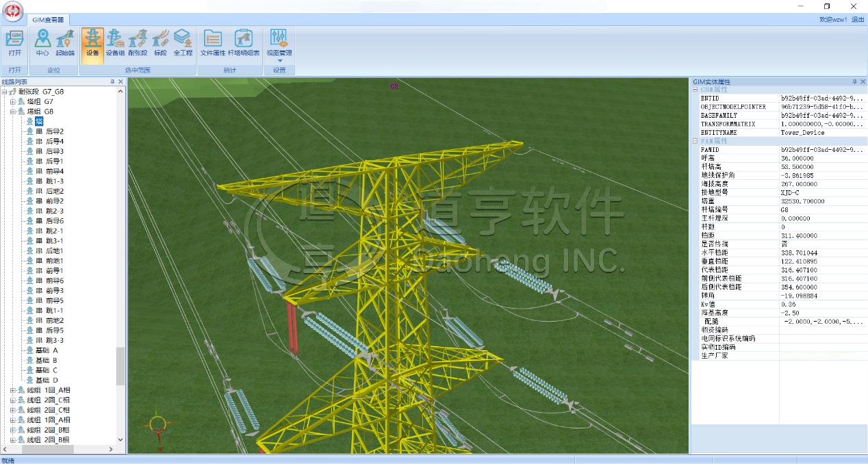
Task: Select tree item 串 后导2
Action: [x=49, y=131]
